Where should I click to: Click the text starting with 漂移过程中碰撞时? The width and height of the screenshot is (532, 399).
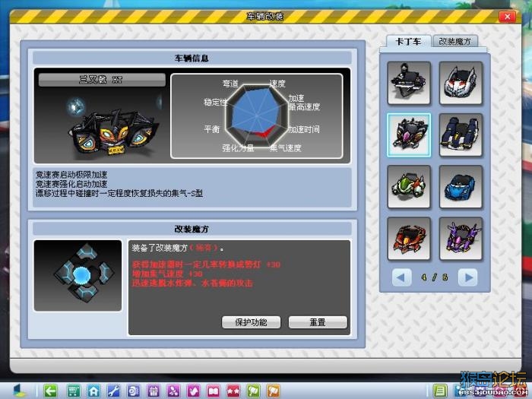point(119,193)
